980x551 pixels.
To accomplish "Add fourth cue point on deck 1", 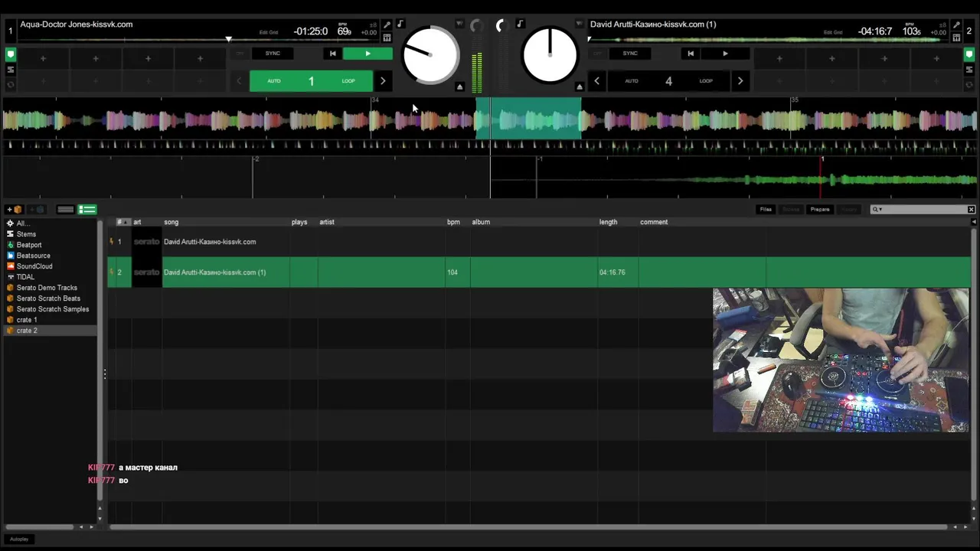I will click(200, 58).
